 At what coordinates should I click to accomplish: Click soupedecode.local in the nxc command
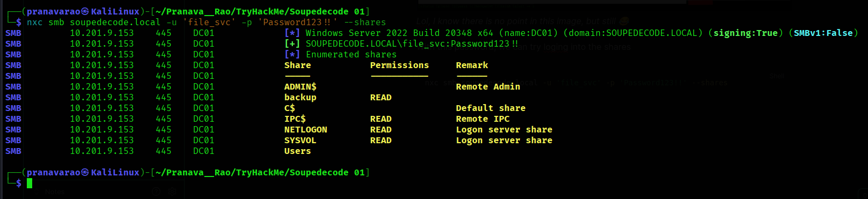pos(115,23)
